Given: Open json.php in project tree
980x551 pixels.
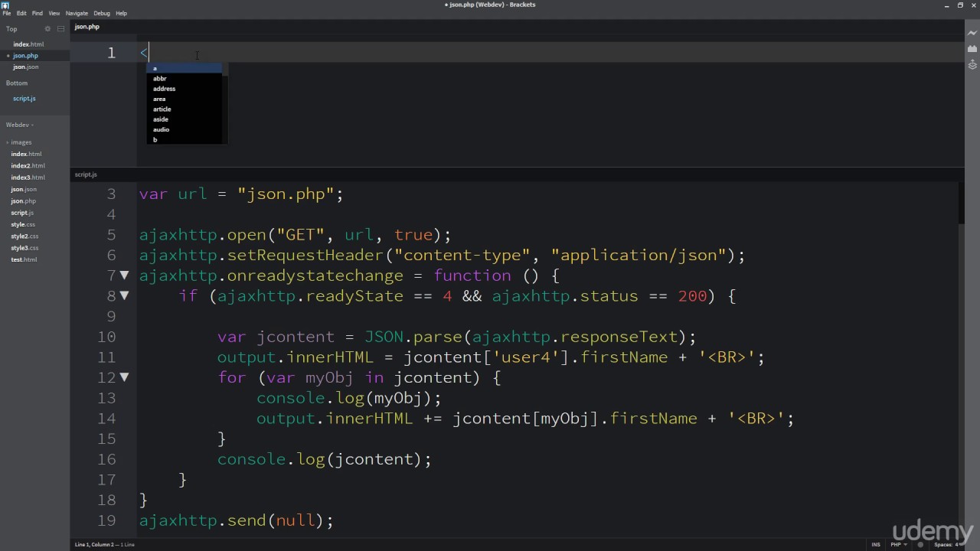Looking at the screenshot, I should [23, 201].
